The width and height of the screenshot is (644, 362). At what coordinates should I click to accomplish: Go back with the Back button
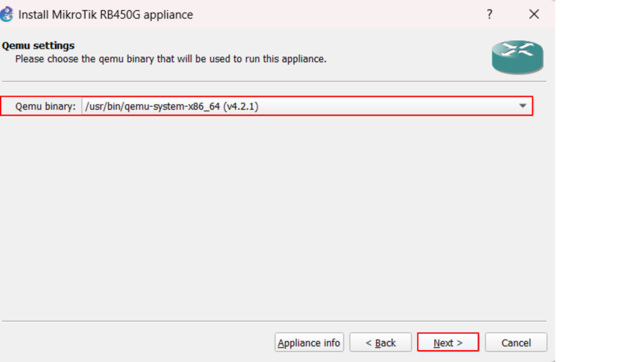point(380,343)
